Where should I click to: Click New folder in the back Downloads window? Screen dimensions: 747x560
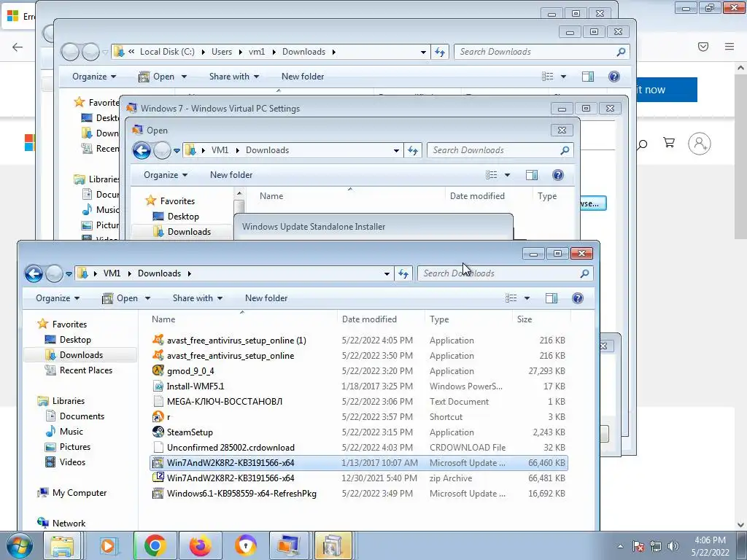point(303,76)
